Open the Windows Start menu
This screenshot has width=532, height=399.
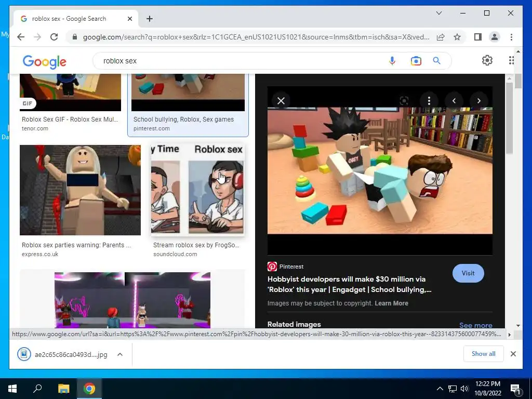pyautogui.click(x=12, y=389)
